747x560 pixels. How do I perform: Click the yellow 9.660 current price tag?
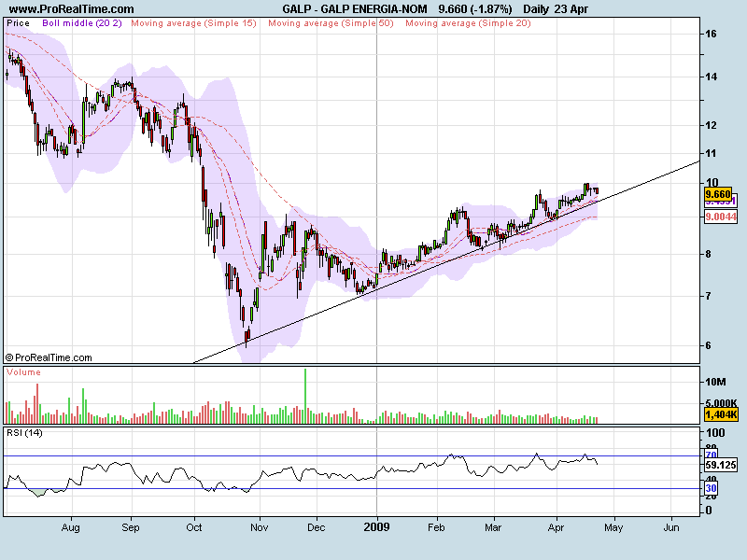(718, 194)
